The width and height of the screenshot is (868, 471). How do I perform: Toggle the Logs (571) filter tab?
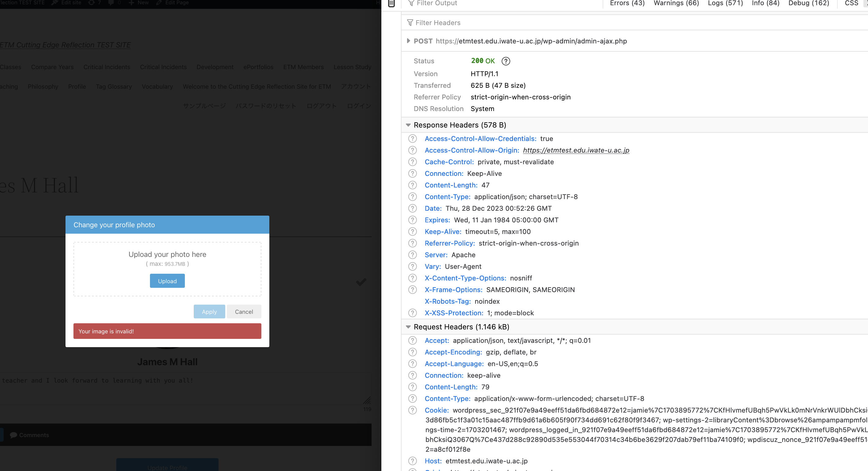click(x=725, y=3)
